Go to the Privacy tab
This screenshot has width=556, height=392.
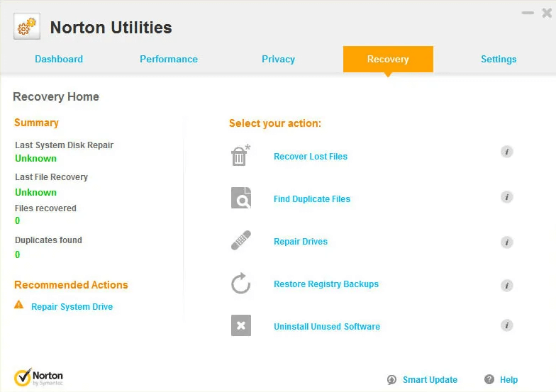pos(278,60)
